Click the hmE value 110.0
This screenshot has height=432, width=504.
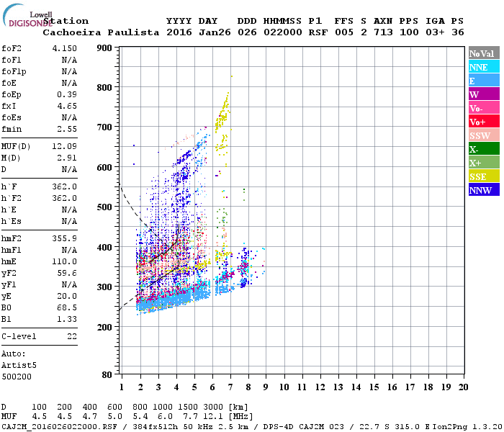(x=65, y=261)
